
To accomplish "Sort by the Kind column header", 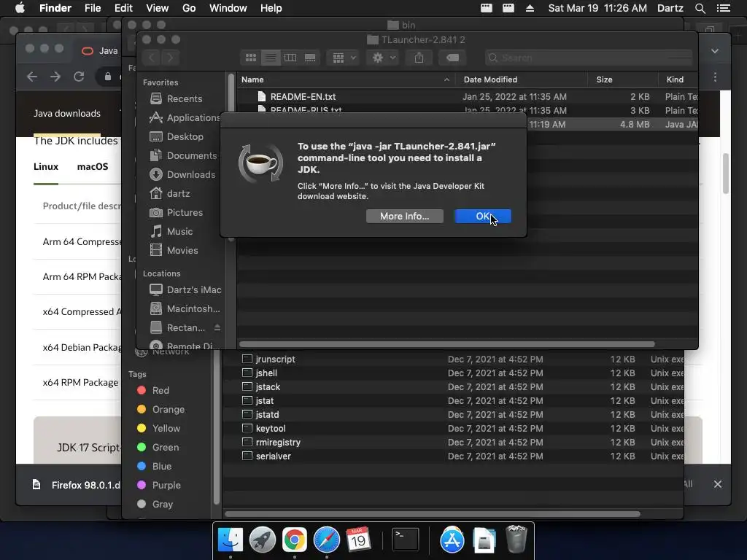I will coord(678,79).
